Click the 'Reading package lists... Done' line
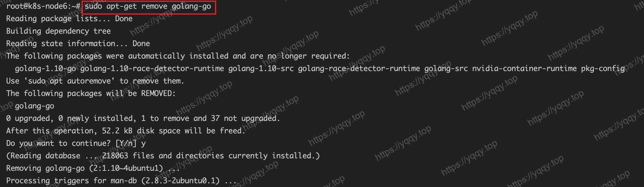This screenshot has height=187, width=644. pos(69,19)
